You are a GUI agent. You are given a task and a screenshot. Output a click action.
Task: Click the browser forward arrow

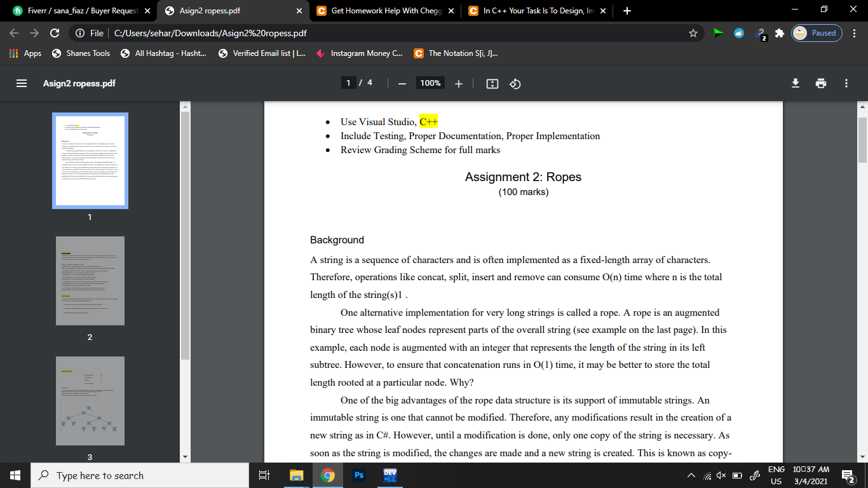(34, 33)
